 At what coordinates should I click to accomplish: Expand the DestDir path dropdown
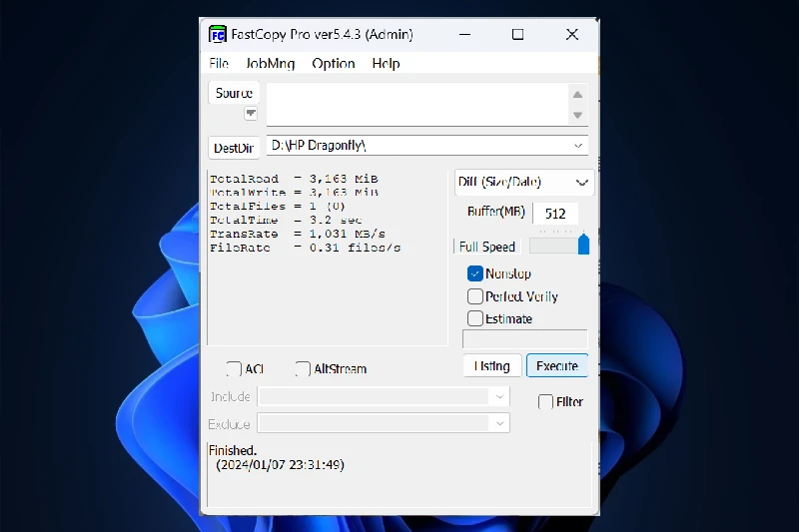coord(578,146)
